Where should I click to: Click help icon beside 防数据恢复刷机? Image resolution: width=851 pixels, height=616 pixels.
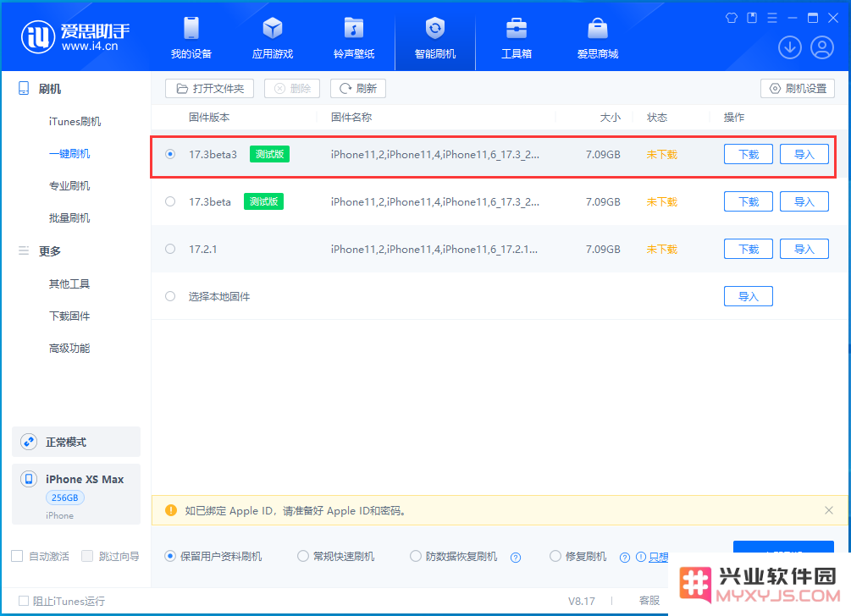tap(516, 558)
